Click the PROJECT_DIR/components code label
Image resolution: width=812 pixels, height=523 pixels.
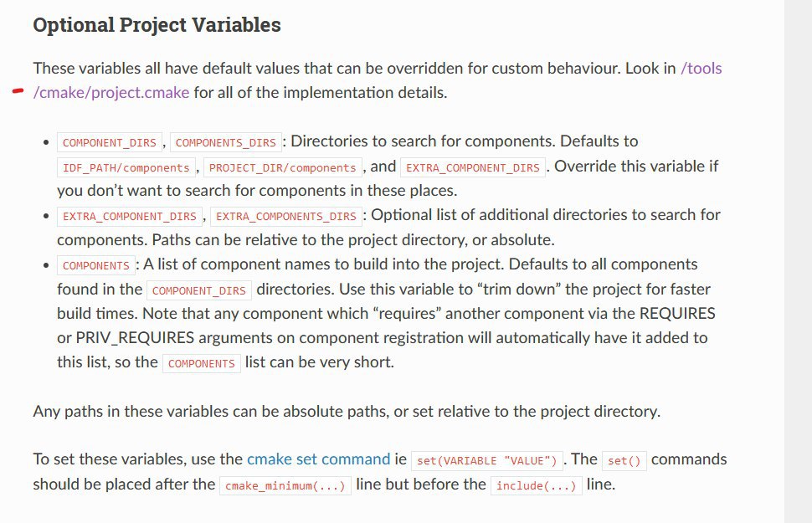282,167
